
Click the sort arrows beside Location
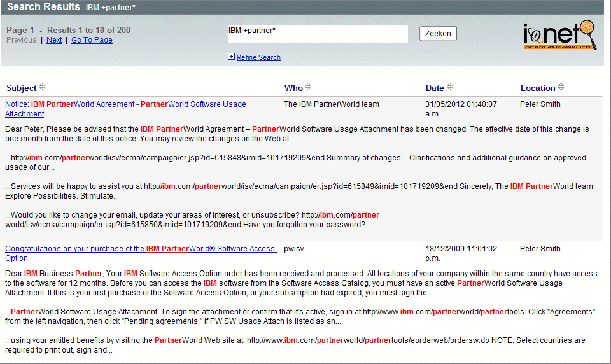coord(561,87)
